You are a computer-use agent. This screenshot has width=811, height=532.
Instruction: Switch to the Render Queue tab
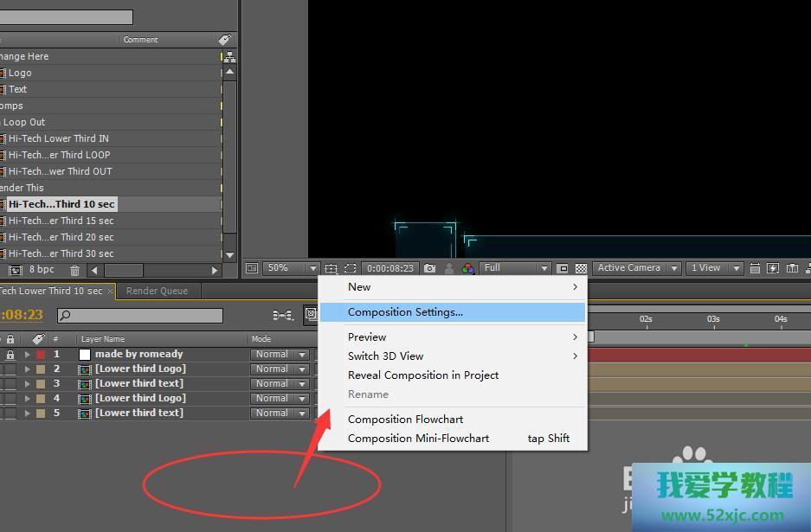pyautogui.click(x=157, y=291)
